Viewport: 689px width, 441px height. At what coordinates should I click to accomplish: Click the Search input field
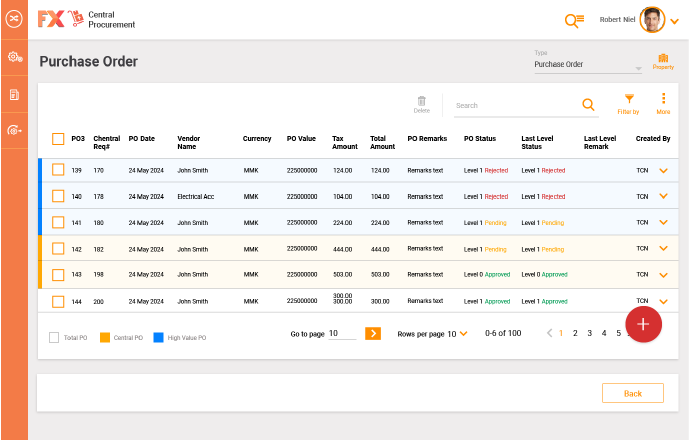click(x=512, y=105)
